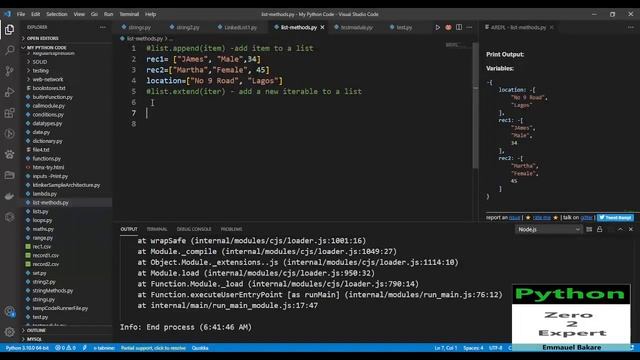This screenshot has height=360, width=640.
Task: Maximize the bottom panel with chevron up
Action: 620,229
